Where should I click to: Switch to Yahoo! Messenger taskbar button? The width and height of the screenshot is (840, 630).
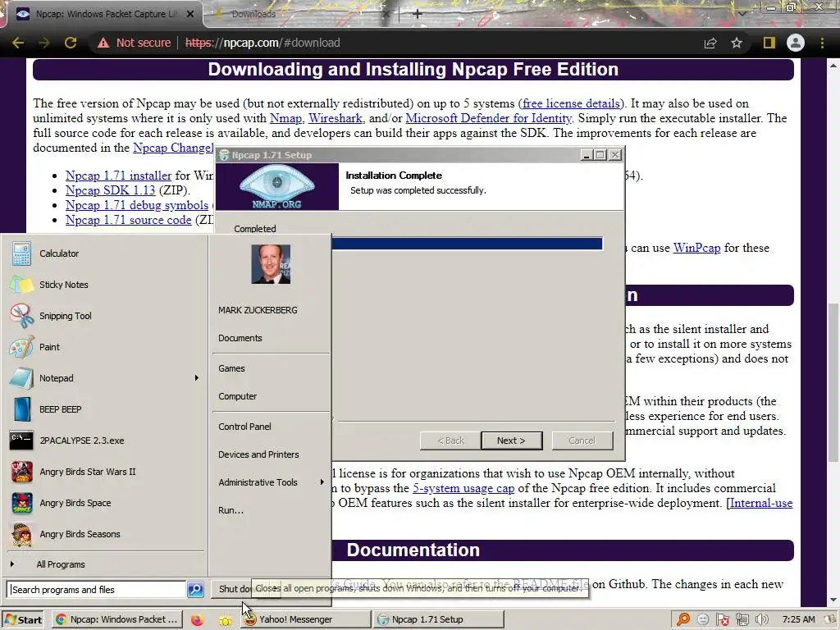[304, 620]
